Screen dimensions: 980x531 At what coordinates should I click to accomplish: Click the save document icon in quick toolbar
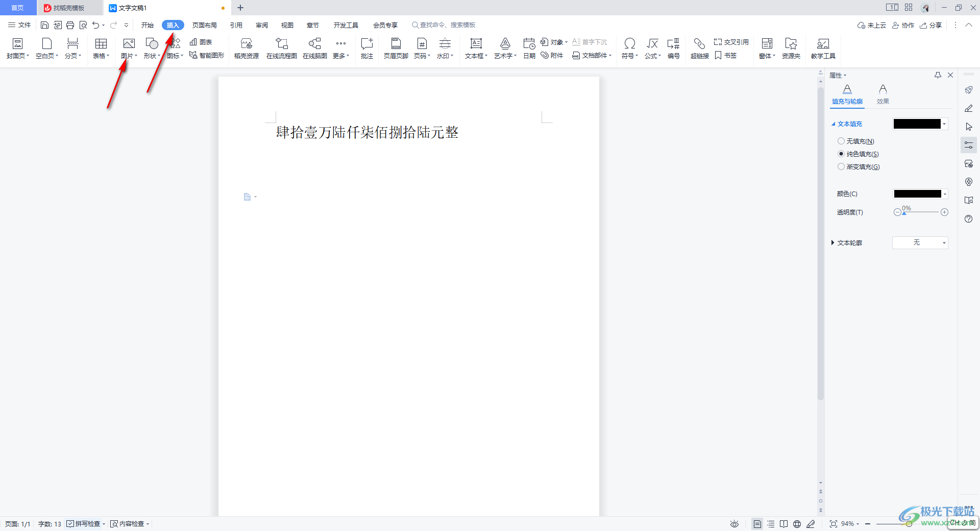coord(45,25)
